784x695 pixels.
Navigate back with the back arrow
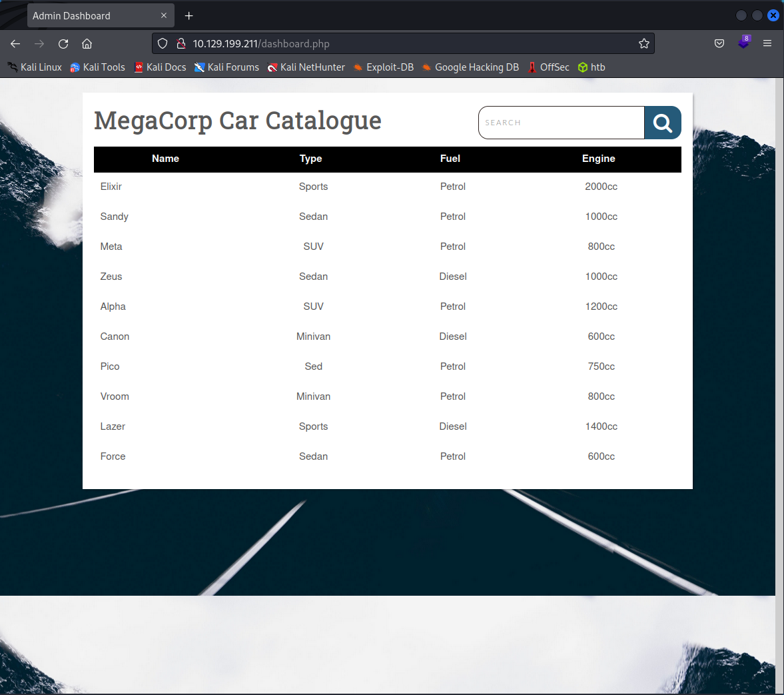coord(15,44)
